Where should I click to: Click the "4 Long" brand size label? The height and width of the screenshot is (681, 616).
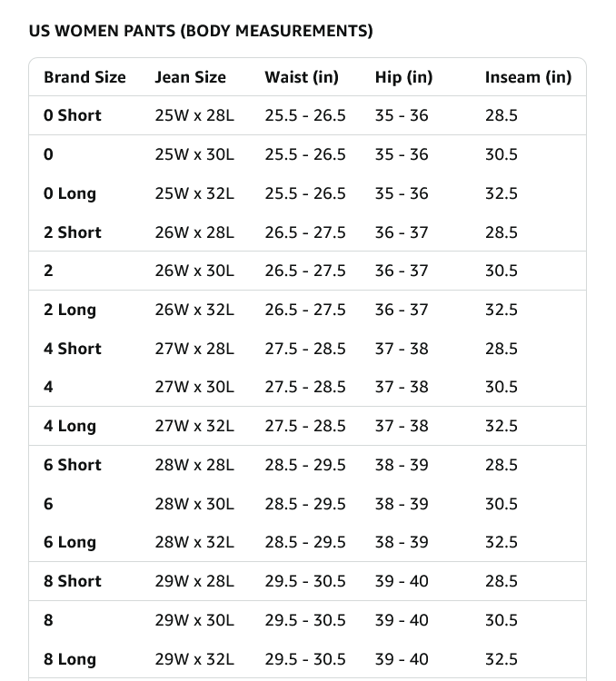pos(70,426)
